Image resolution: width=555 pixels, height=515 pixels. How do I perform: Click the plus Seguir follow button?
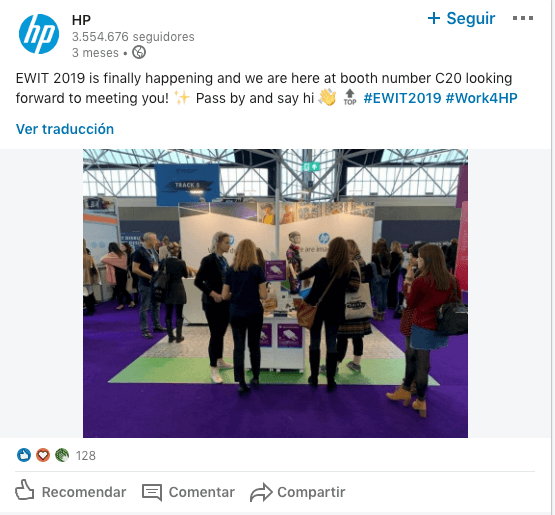(461, 18)
